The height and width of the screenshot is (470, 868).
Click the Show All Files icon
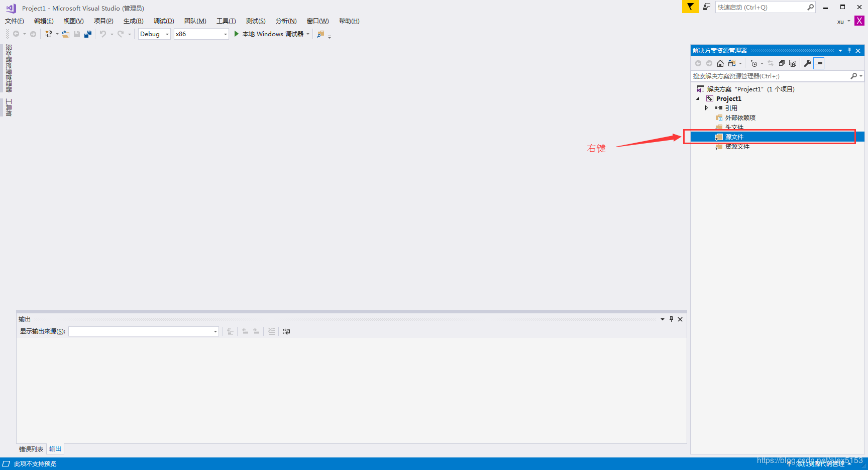pos(793,63)
